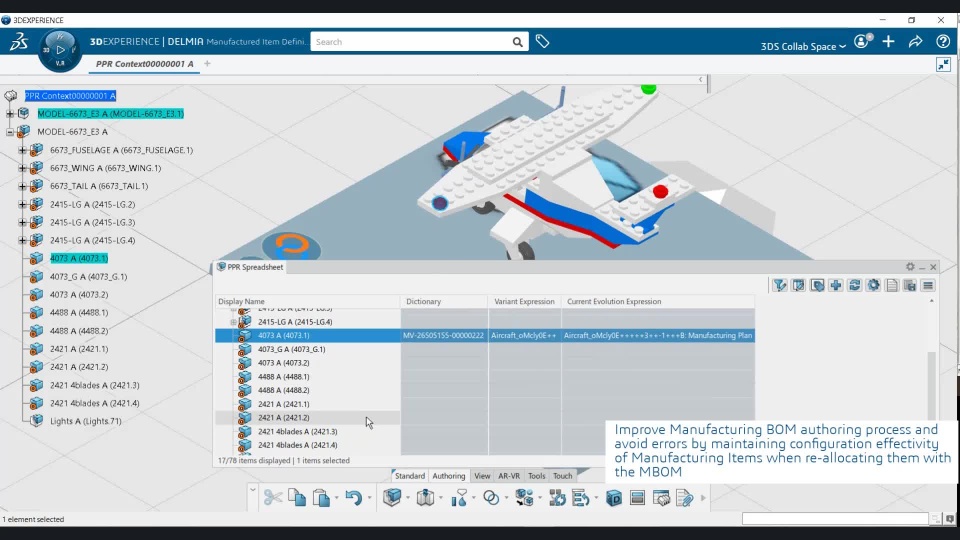Click the export save icon in spreadsheet toolbar
Viewport: 960px width, 540px height.
910,285
